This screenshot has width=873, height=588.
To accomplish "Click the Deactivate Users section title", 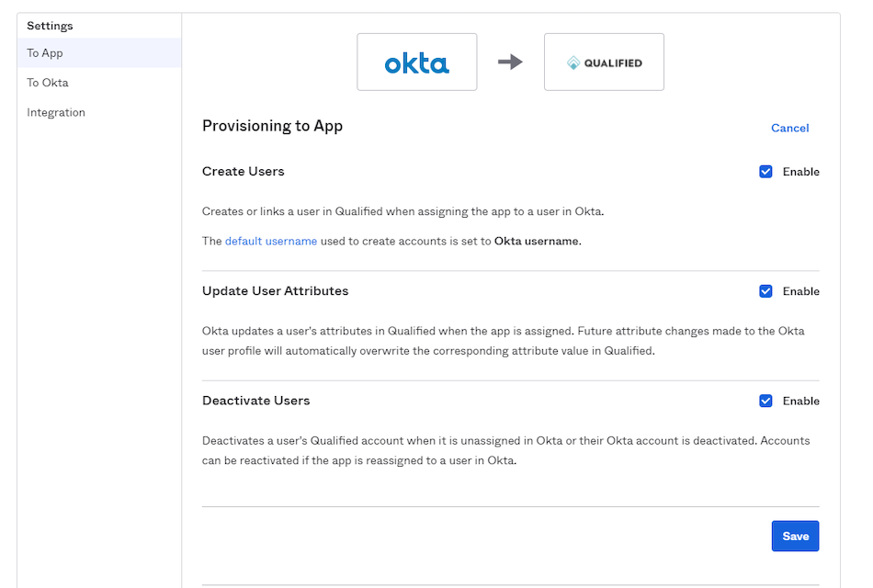I will (255, 401).
